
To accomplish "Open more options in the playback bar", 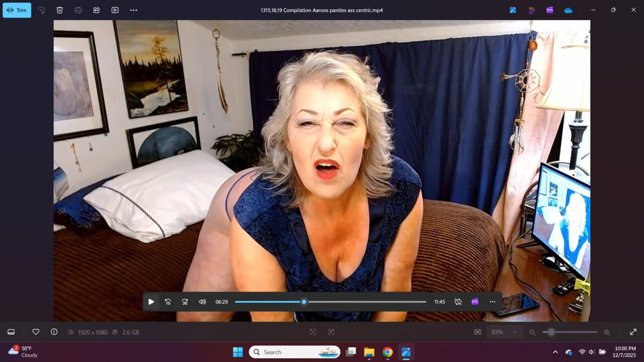I will (492, 302).
